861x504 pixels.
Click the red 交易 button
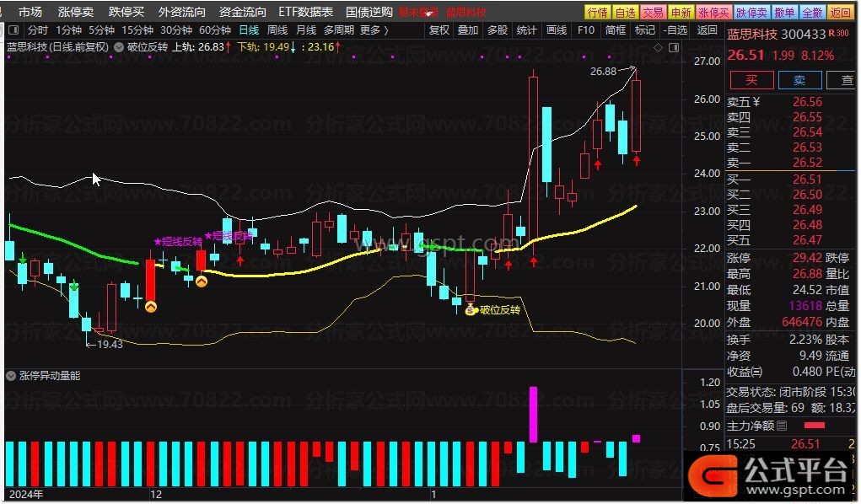654,12
